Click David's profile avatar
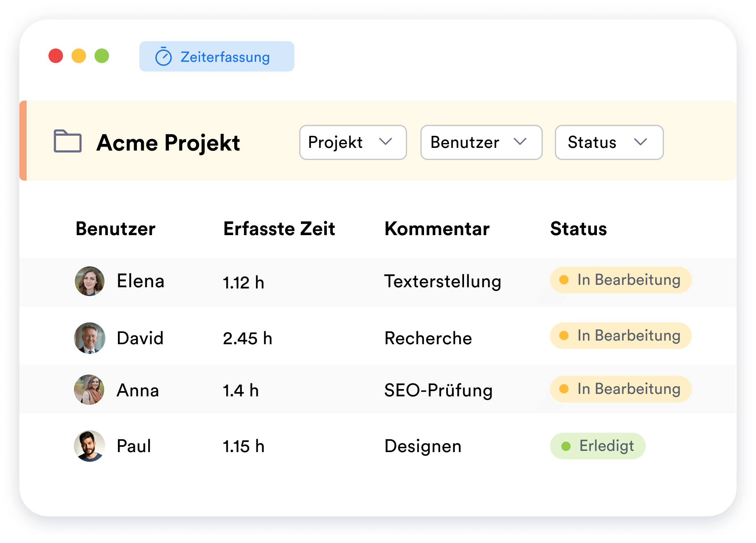This screenshot has height=543, width=756. point(90,338)
